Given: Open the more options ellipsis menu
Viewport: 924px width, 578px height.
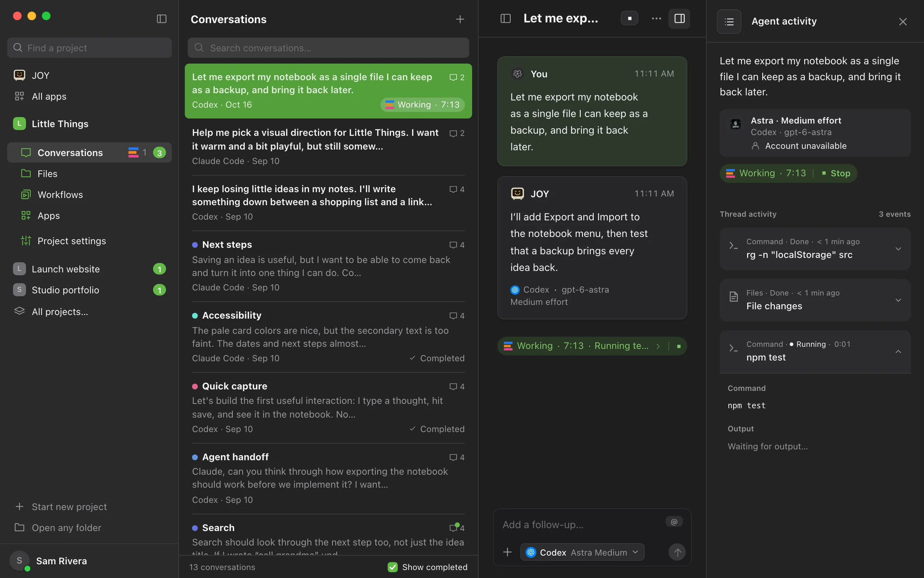Looking at the screenshot, I should pos(656,18).
